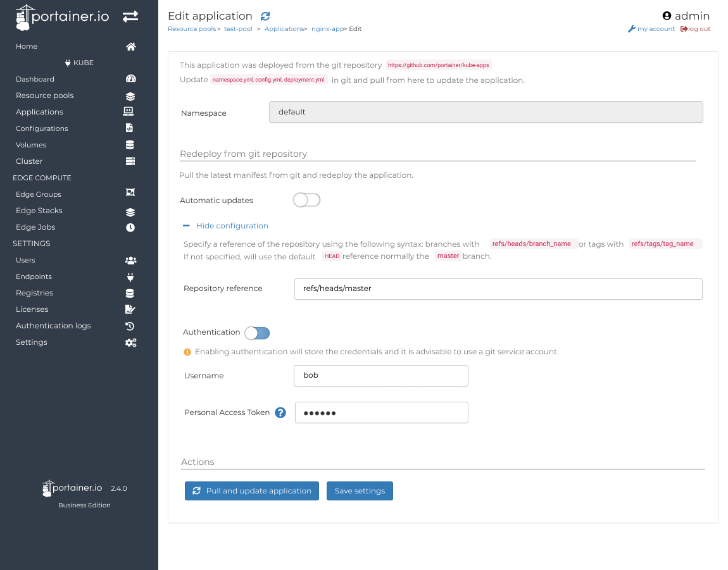
Task: Click the Personal Access Token help icon
Action: point(280,412)
